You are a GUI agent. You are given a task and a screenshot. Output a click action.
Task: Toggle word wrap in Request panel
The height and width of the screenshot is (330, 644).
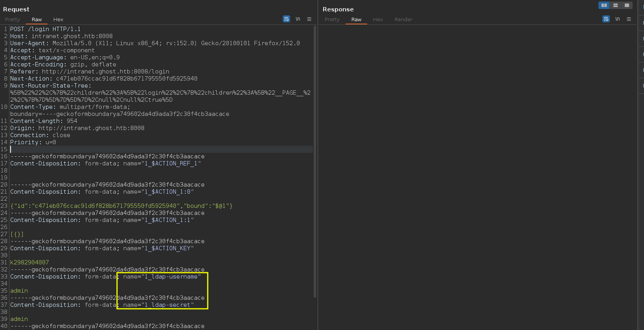[286, 19]
